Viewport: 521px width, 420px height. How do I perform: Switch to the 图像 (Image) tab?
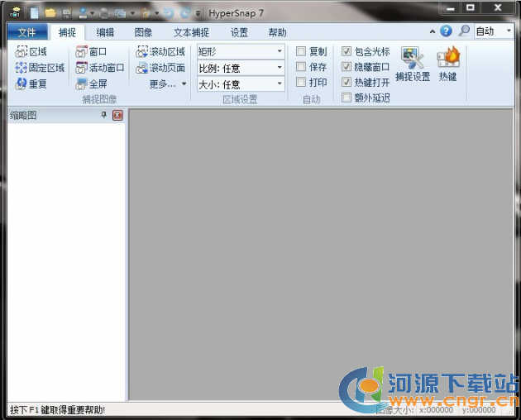(143, 32)
